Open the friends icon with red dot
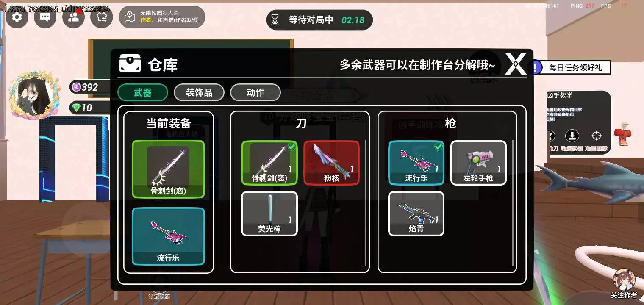Viewport: 644px width, 305px height. 73,17
